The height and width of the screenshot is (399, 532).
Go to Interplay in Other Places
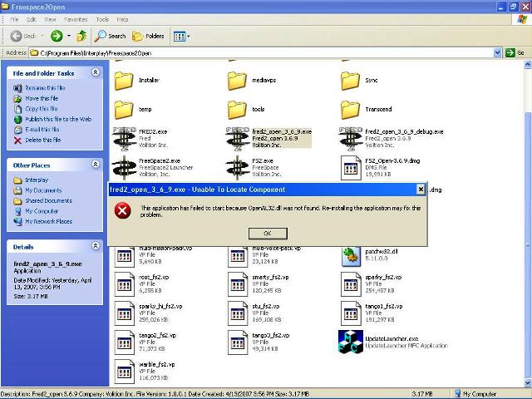click(x=37, y=180)
